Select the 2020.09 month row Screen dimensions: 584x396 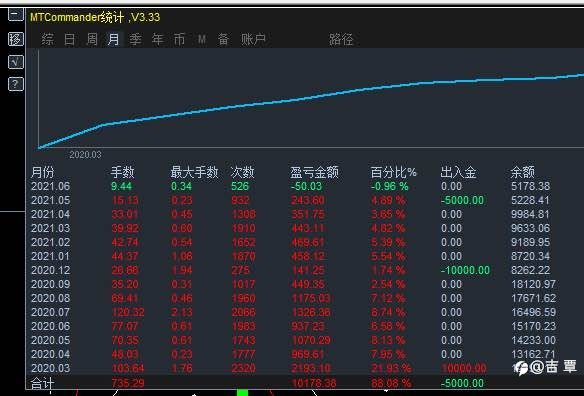pos(294,284)
